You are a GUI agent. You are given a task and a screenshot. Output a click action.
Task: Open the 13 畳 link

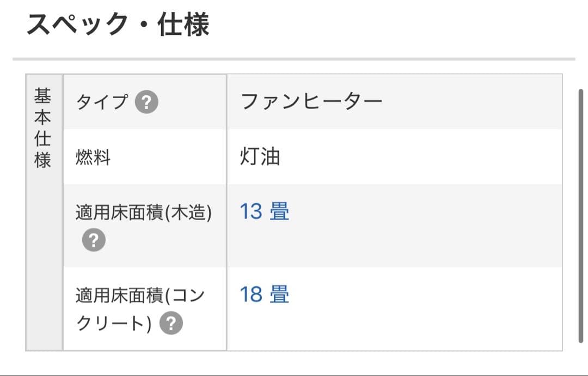coord(264,211)
